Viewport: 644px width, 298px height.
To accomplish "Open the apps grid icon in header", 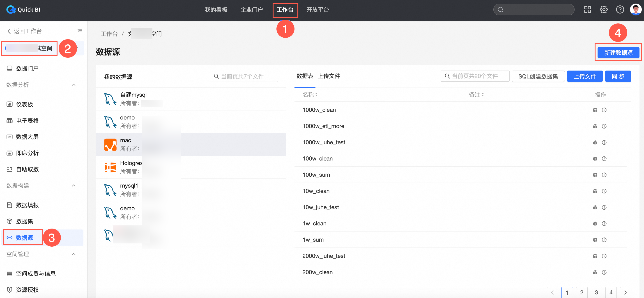I will coord(587,10).
